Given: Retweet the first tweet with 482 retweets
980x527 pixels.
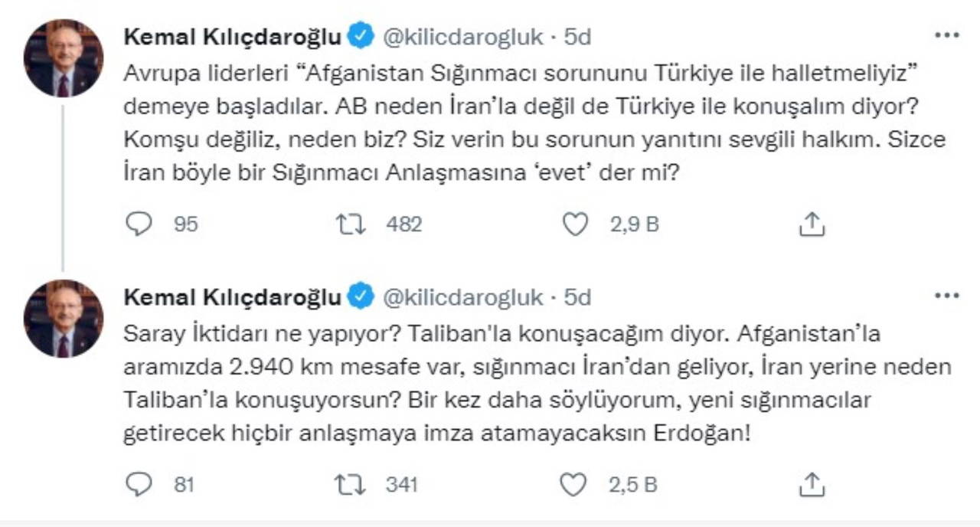Looking at the screenshot, I should [x=351, y=224].
